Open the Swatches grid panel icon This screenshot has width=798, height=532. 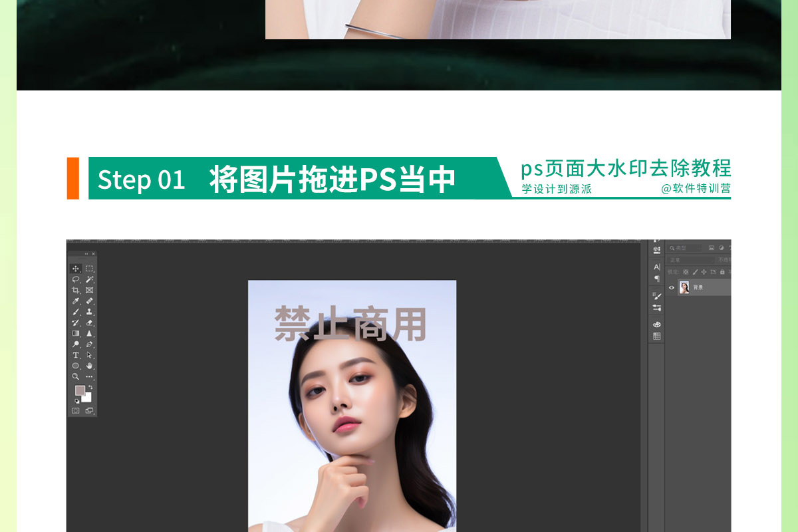[x=657, y=336]
